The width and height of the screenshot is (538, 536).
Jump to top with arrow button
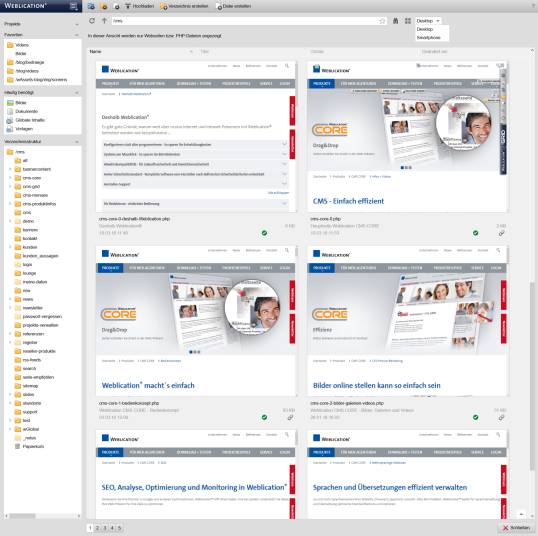(521, 514)
